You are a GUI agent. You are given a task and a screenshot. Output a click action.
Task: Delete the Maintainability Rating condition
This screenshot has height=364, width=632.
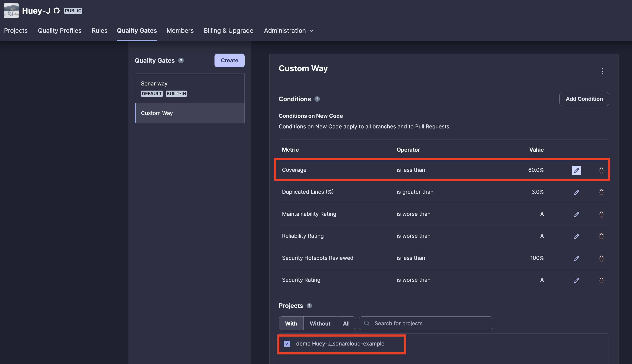[601, 214]
